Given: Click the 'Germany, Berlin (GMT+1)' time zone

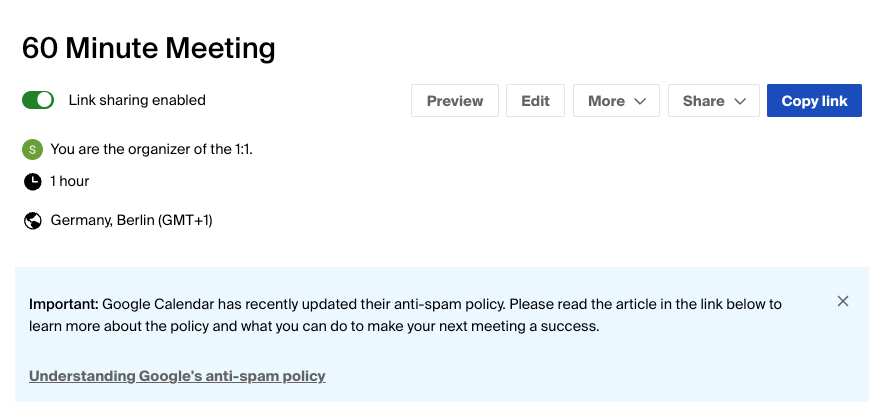Looking at the screenshot, I should click(131, 220).
